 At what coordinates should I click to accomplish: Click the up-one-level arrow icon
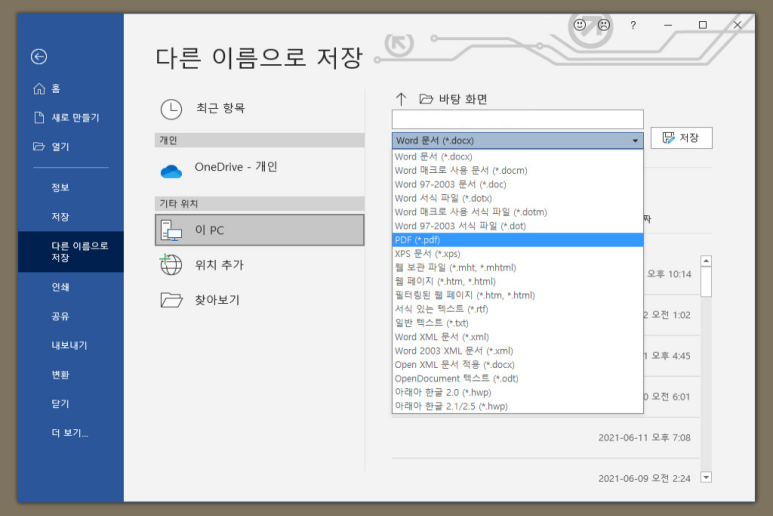click(x=401, y=99)
